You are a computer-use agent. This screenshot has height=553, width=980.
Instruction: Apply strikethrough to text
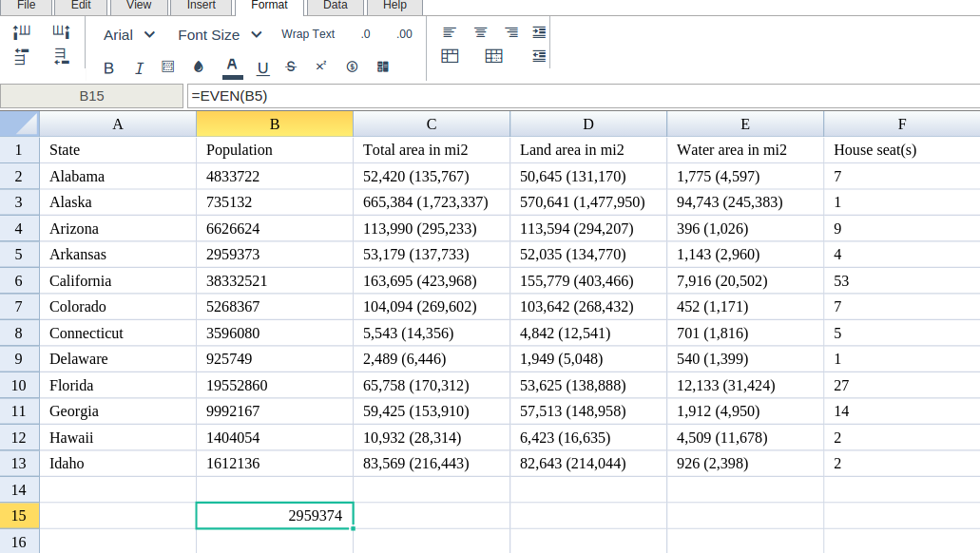click(291, 67)
